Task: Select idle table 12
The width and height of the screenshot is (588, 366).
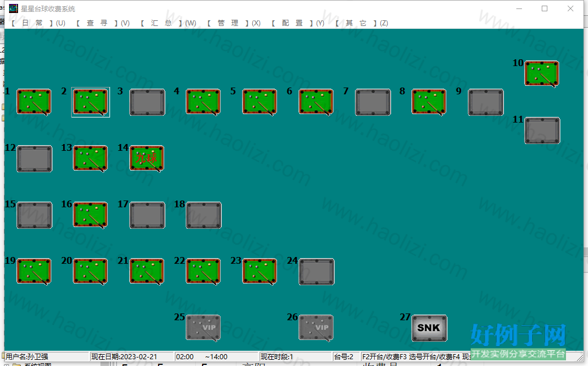Action: (34, 159)
